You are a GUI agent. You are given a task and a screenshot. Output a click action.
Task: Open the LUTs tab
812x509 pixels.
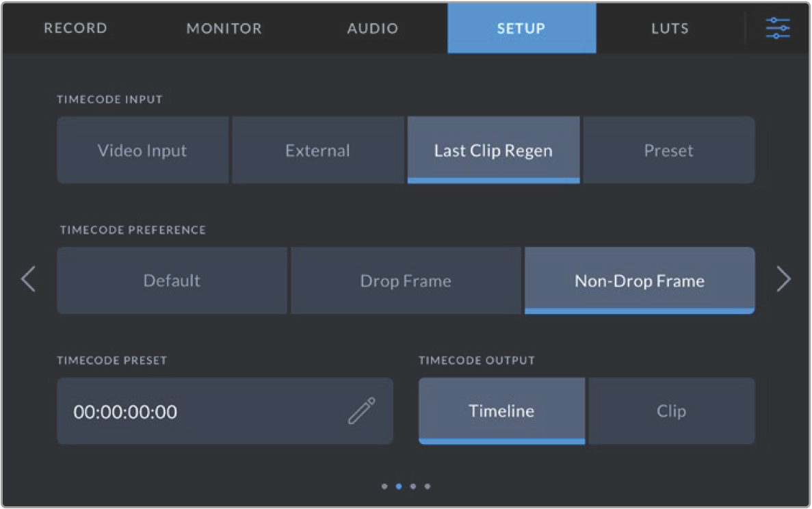point(669,29)
